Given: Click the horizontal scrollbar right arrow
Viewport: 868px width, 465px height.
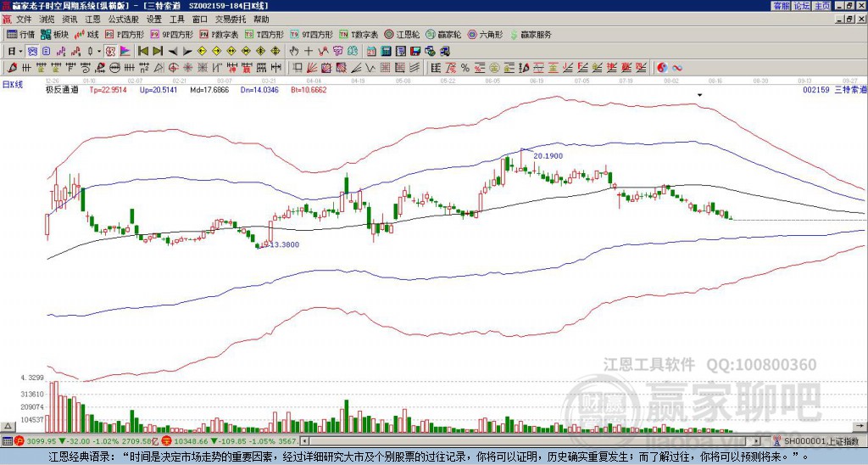Looking at the screenshot, I should pos(757,441).
